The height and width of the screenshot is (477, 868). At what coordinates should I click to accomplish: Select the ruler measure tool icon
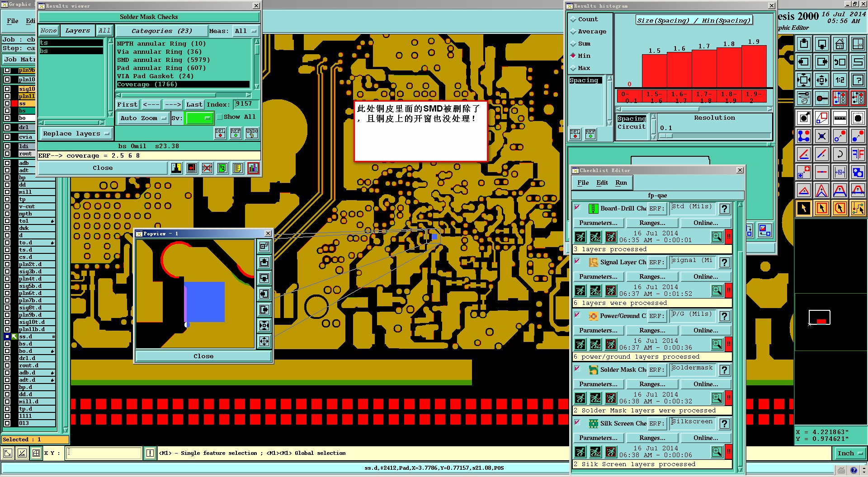tap(840, 118)
